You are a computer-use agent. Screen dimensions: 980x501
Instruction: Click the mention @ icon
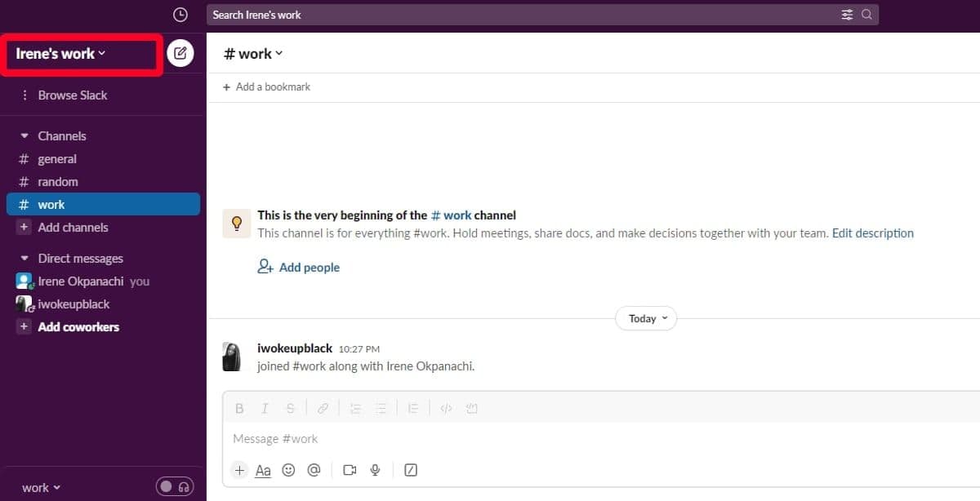(314, 470)
